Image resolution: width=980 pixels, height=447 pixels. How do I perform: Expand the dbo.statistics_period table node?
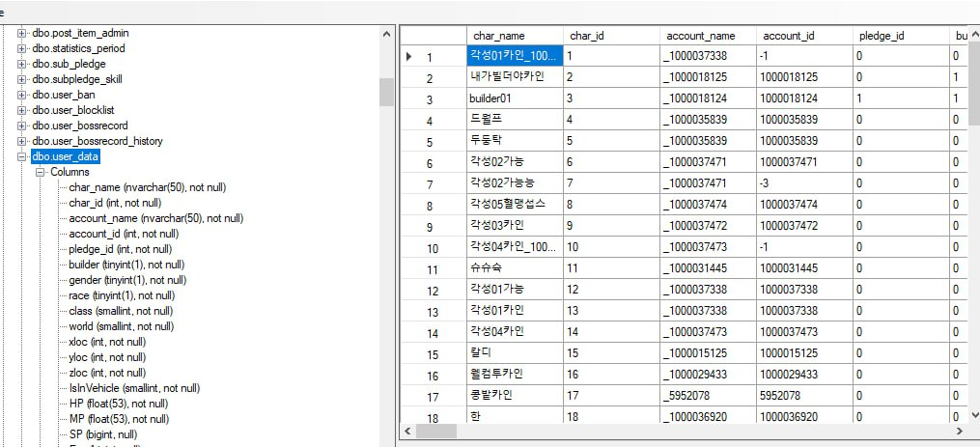[x=22, y=49]
